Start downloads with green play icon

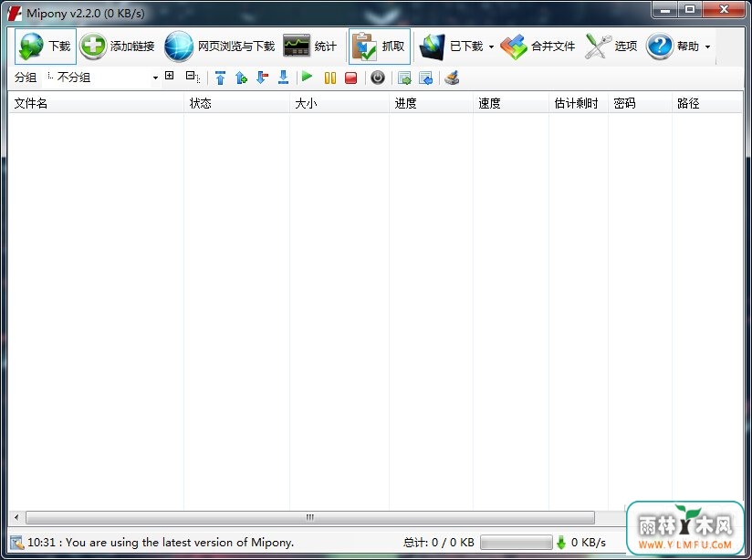308,77
